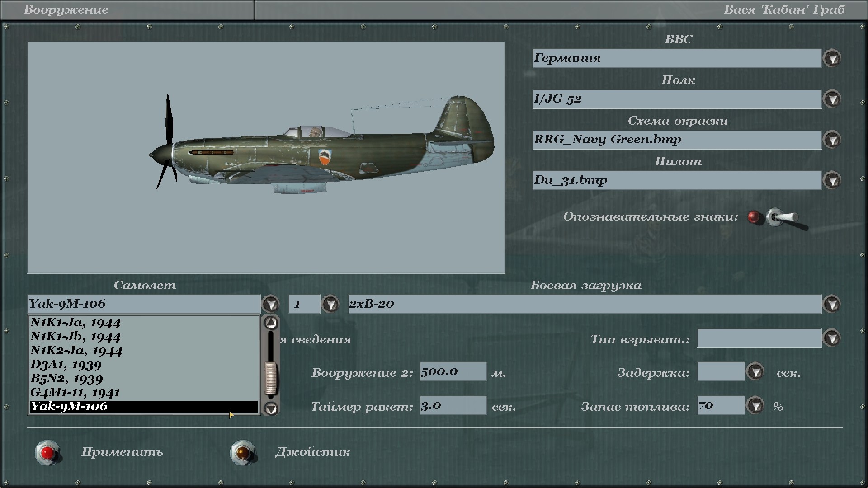
Task: Expand the Полк I/JG 52 dropdown
Action: point(832,99)
